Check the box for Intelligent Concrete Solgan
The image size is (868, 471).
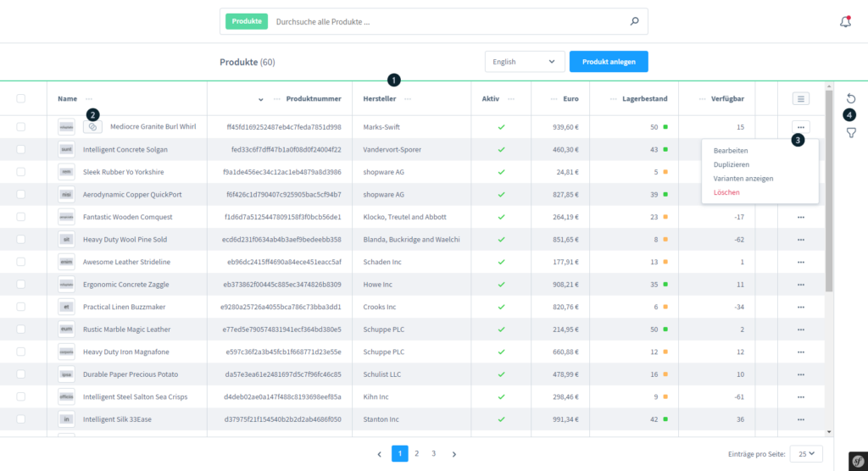tap(21, 150)
